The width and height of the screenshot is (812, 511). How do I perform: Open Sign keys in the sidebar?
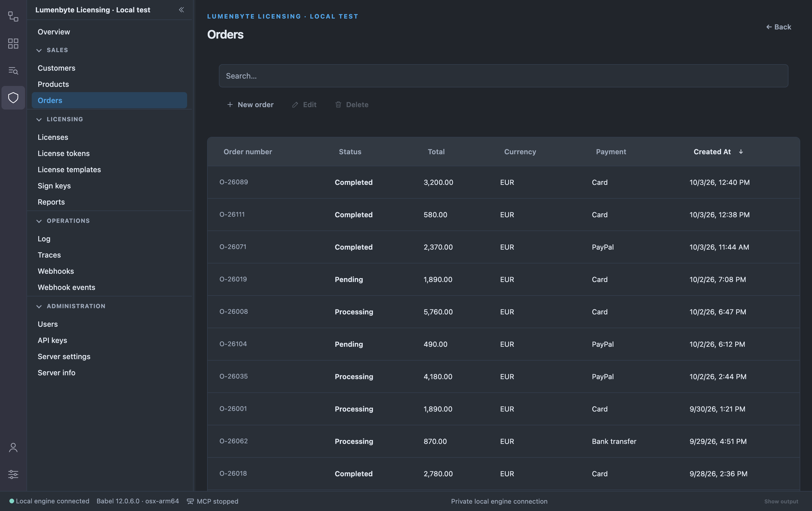(x=54, y=185)
